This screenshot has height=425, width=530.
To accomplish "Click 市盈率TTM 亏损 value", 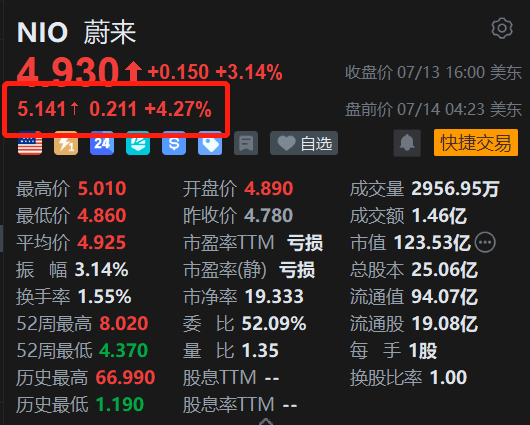I will point(305,243).
